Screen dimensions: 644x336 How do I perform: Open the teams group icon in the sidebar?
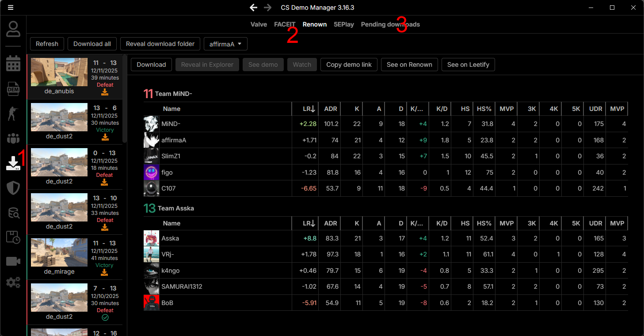[13, 138]
